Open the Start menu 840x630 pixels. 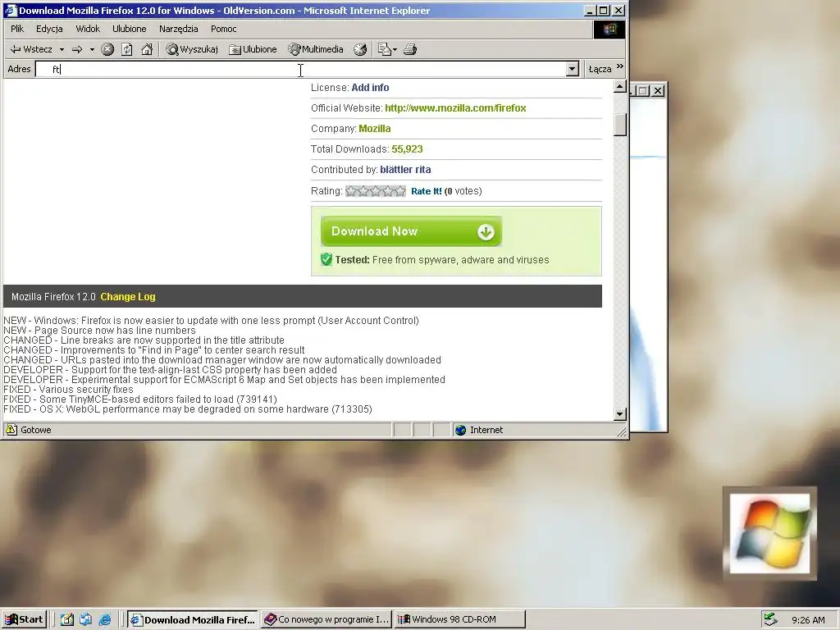(x=24, y=620)
